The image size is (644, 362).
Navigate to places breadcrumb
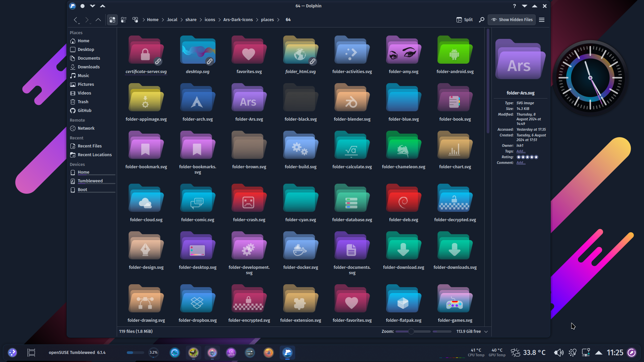(267, 20)
